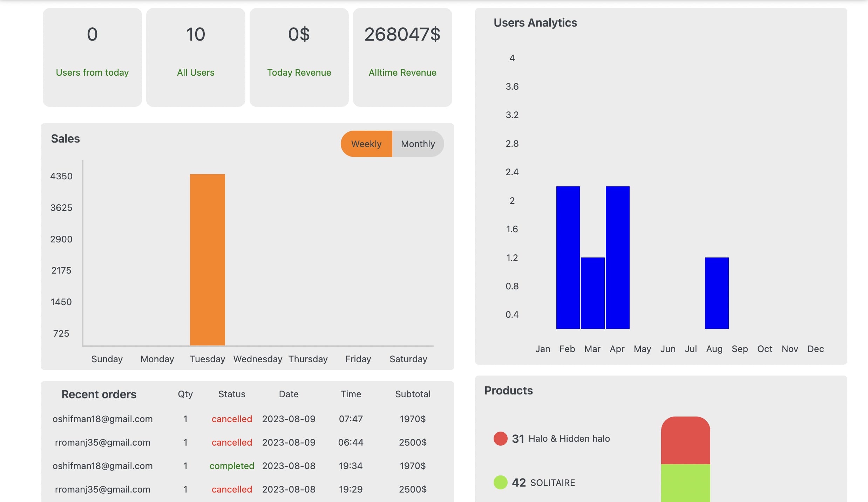
Task: Click the red segment of Products bar
Action: click(686, 440)
